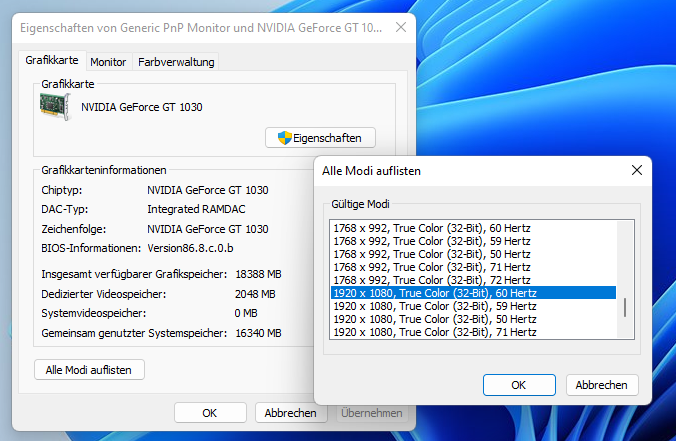Image resolution: width=676 pixels, height=441 pixels.
Task: Select mode 1768 x 992, 71 Hertz
Action: [x=473, y=267]
